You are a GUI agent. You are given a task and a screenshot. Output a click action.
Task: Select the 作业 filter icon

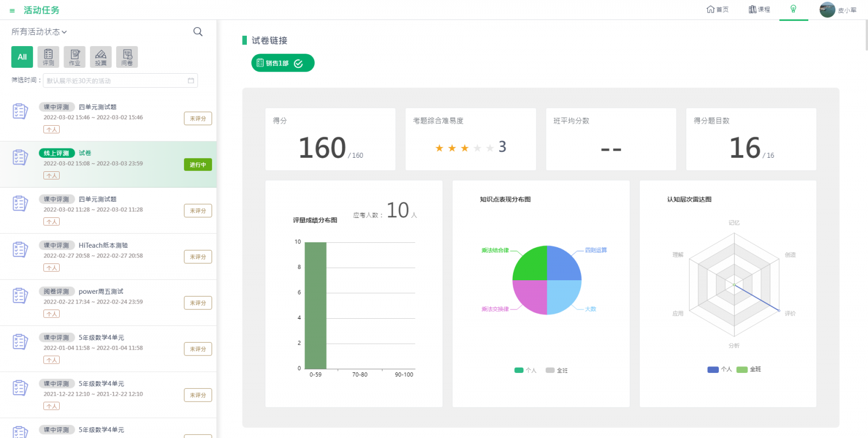tap(74, 57)
